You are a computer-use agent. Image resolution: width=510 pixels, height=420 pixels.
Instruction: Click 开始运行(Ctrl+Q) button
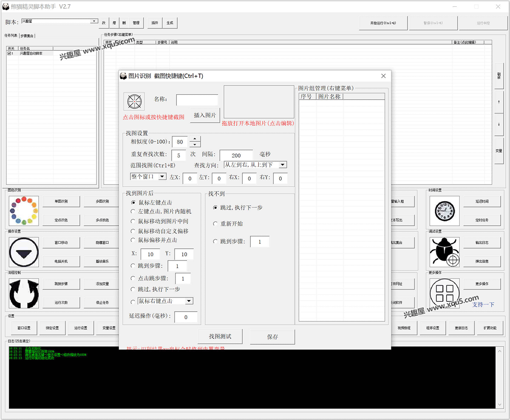(x=383, y=23)
